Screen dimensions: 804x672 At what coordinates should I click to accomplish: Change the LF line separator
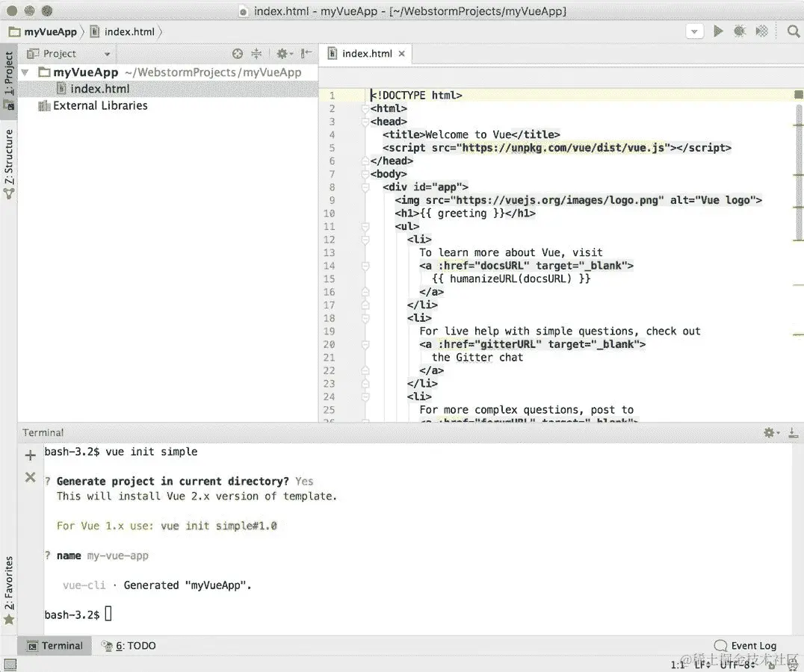pos(702,665)
